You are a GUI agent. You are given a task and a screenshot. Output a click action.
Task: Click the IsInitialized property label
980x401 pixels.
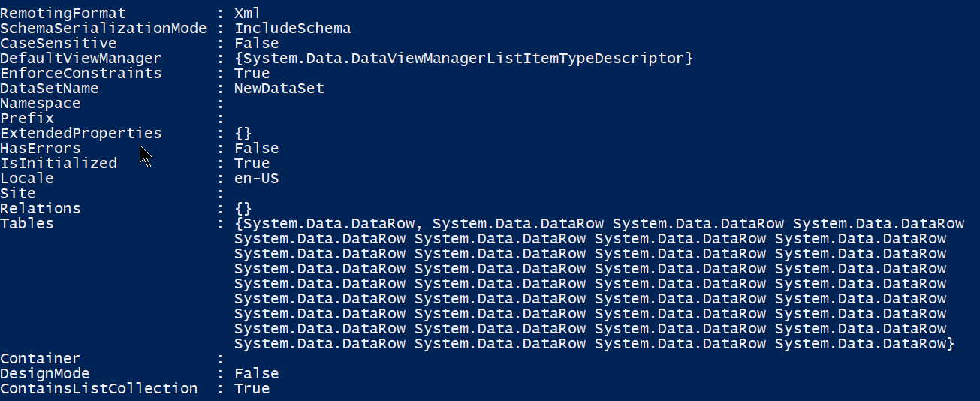58,164
